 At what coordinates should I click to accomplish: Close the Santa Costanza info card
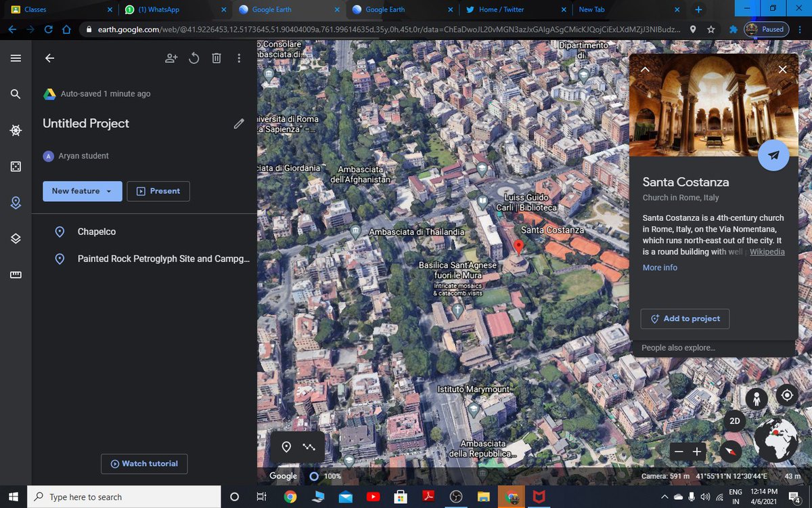(783, 69)
